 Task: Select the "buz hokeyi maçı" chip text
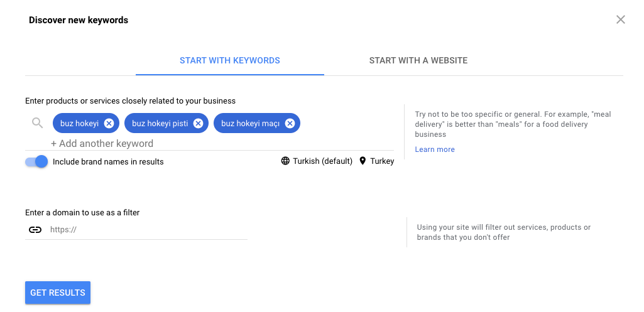point(250,123)
